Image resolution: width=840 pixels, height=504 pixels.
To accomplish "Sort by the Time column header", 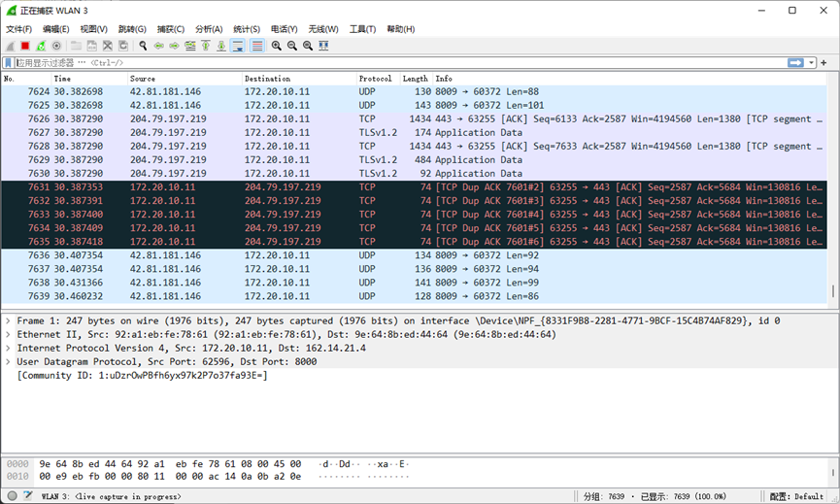I will point(89,79).
